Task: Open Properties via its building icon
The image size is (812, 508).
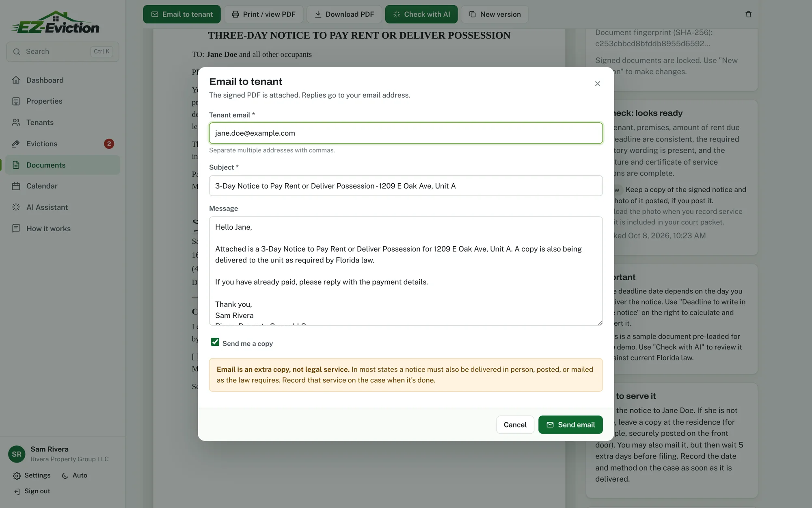Action: pyautogui.click(x=16, y=101)
